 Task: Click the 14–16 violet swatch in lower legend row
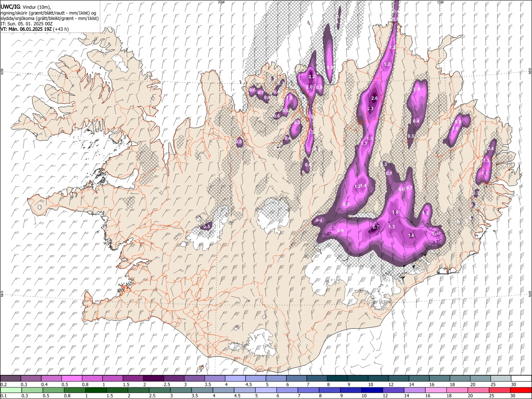(x=414, y=390)
